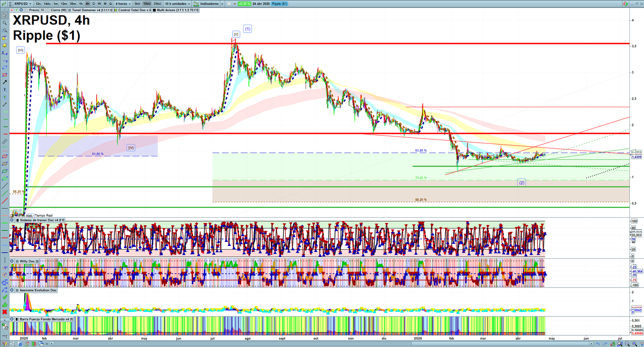
Task: Expand the double left chevron in bottom bar
Action: pyautogui.click(x=47, y=344)
